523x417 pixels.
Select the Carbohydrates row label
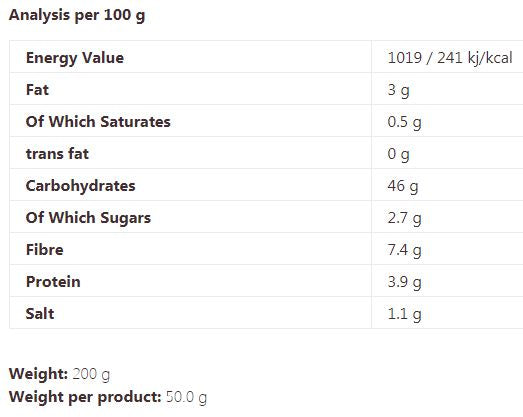coord(81,186)
